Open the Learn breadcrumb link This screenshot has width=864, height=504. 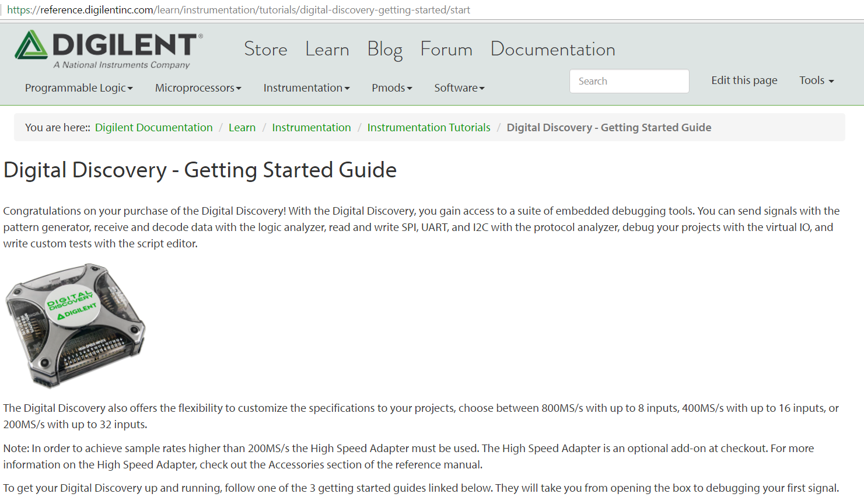(x=242, y=127)
